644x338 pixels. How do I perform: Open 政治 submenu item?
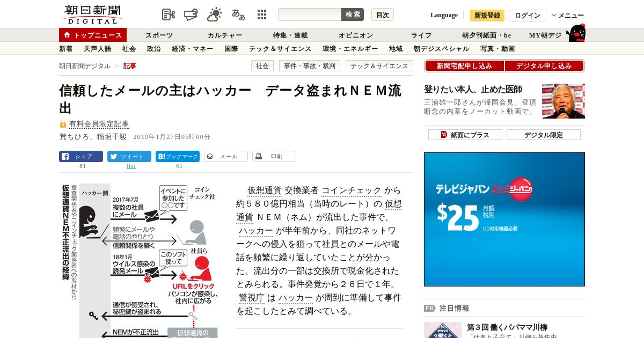[x=153, y=49]
